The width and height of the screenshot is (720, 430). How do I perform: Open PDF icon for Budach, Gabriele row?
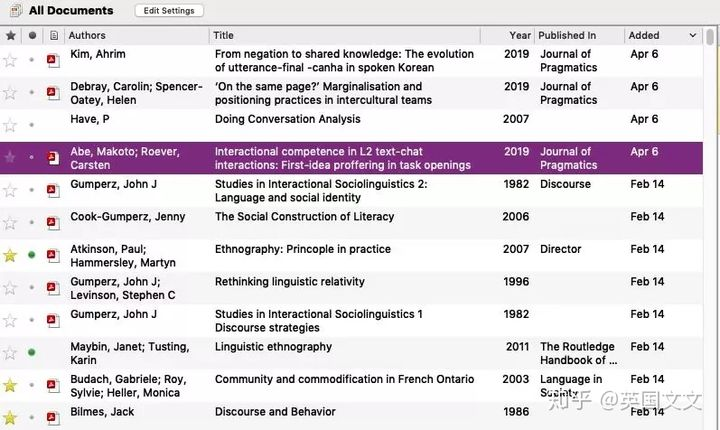coord(53,385)
